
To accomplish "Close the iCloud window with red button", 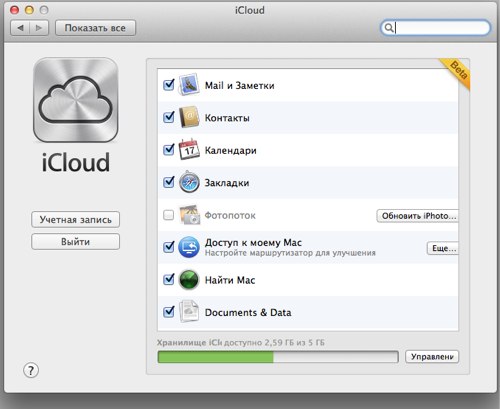I will 14,10.
